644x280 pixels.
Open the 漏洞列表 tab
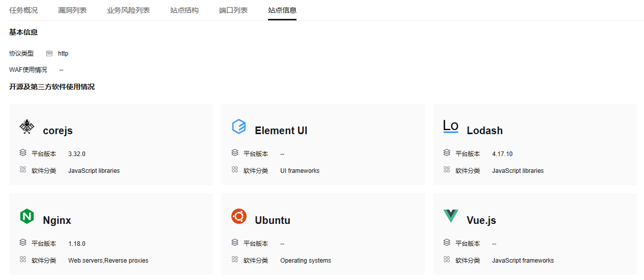tap(72, 10)
